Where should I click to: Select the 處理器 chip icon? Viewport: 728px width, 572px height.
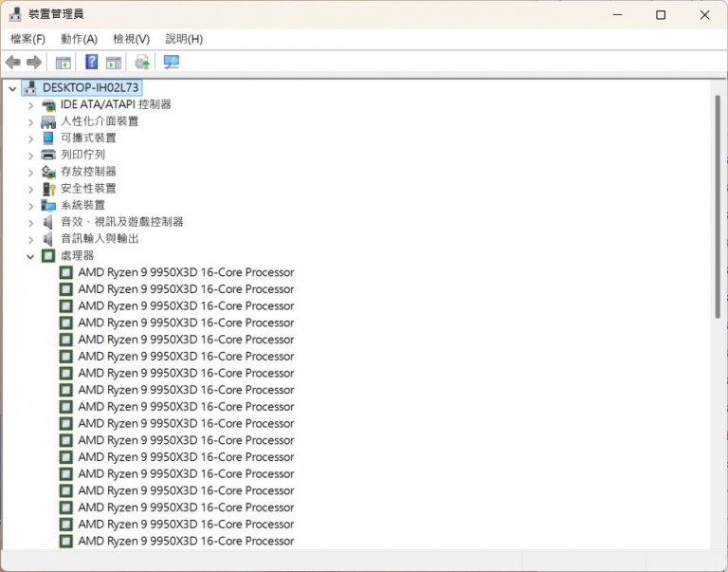(48, 255)
